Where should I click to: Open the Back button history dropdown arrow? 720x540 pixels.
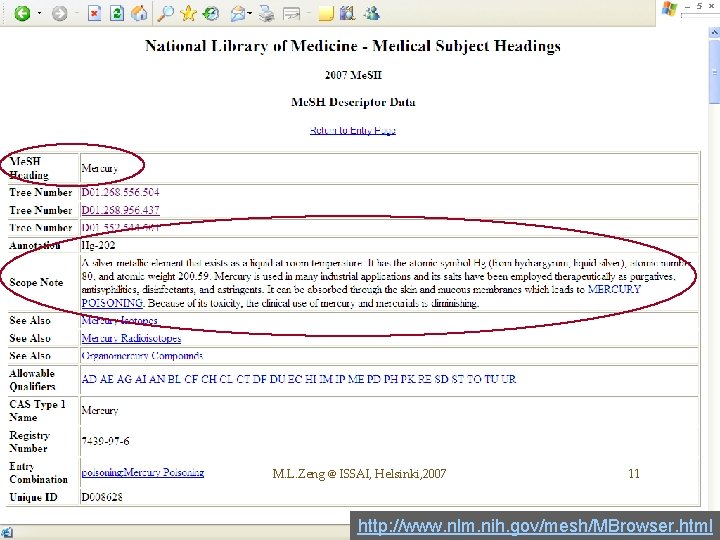39,13
